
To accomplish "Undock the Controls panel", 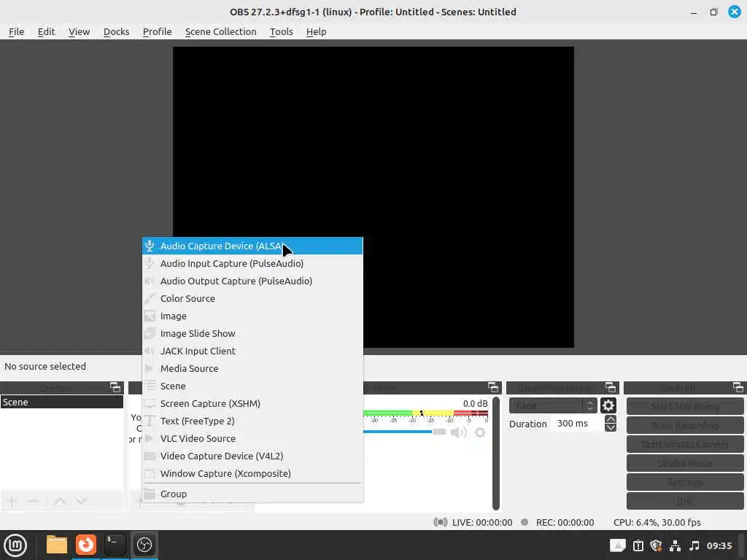I will pyautogui.click(x=738, y=387).
